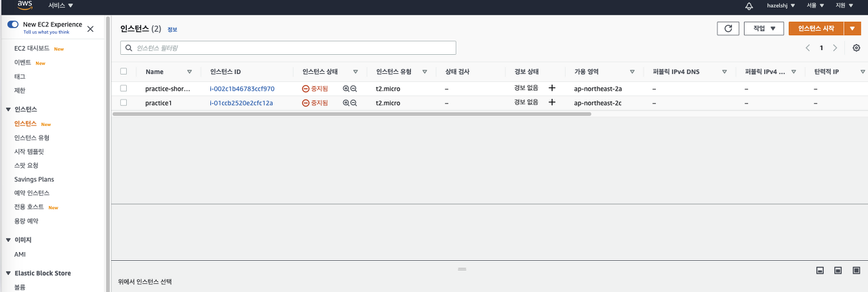Open 전용 호스트 in sidebar
868x292 pixels.
tap(28, 207)
